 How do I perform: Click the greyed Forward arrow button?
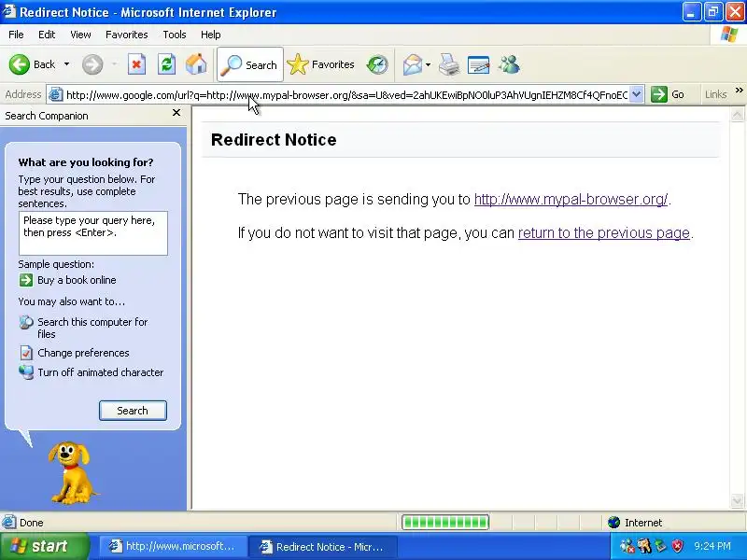coord(92,64)
